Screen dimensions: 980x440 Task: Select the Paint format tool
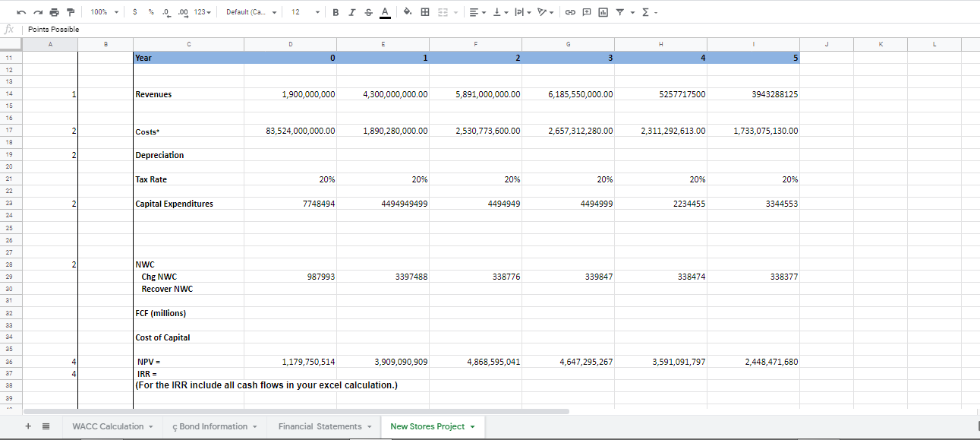point(70,11)
